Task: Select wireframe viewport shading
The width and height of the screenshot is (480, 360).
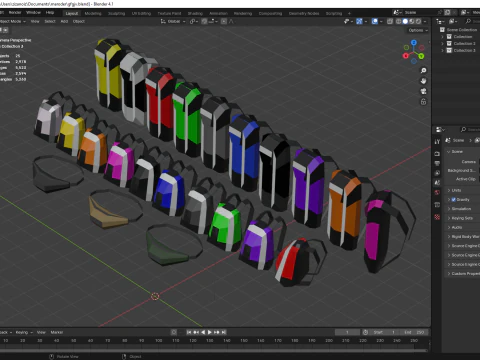Action: click(x=398, y=21)
